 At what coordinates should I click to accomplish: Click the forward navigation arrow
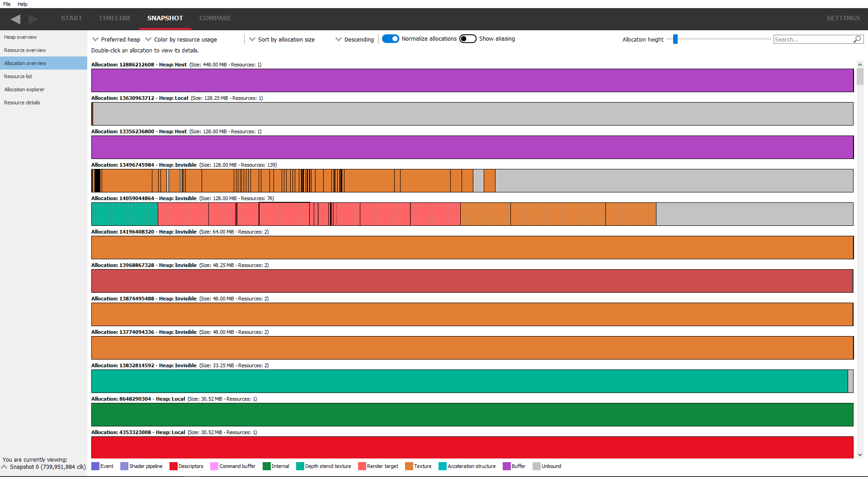[x=33, y=19]
